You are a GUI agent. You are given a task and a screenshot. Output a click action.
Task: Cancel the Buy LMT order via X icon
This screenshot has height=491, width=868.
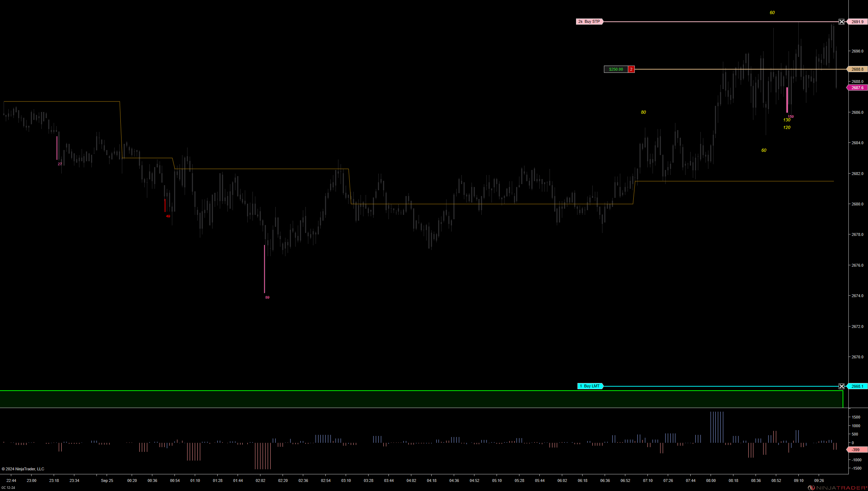click(842, 386)
